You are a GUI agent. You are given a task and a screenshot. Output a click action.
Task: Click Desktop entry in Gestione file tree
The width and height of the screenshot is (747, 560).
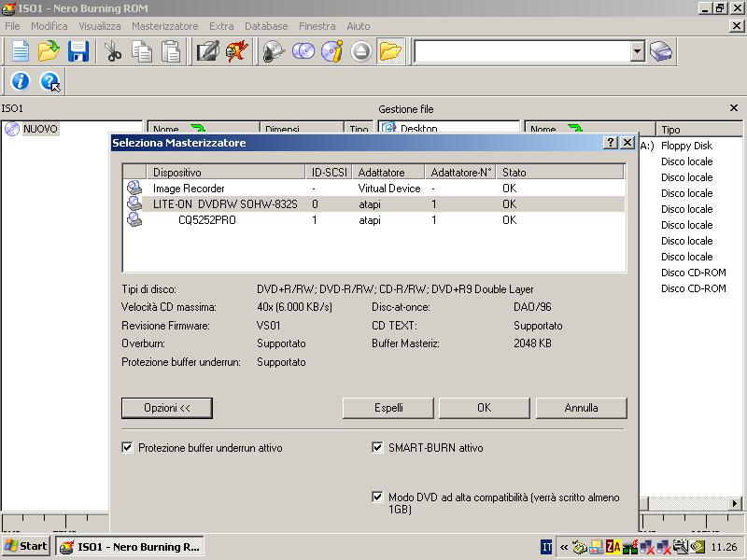click(418, 128)
